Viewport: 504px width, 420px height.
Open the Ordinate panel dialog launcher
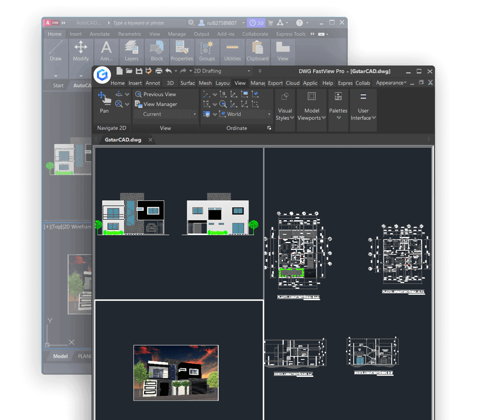(269, 128)
